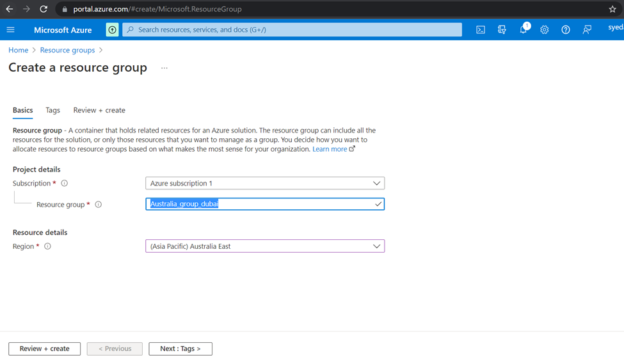The width and height of the screenshot is (624, 364).
Task: Open the Azure portal hamburger menu
Action: (10, 29)
